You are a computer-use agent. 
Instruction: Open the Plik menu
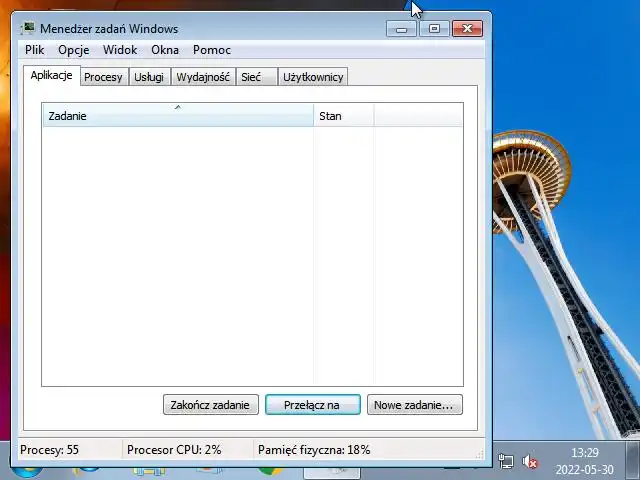(x=34, y=50)
